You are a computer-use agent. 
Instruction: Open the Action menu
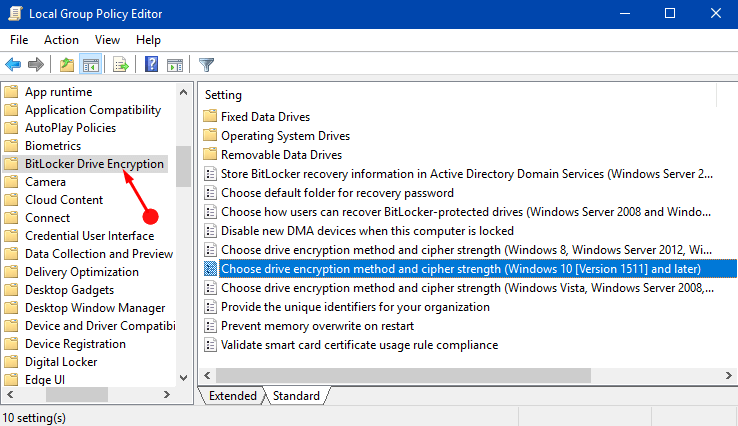point(61,40)
